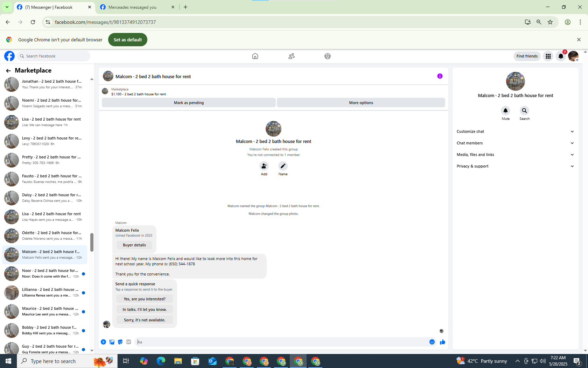This screenshot has height=368, width=588.
Task: Choose a sticker in composer
Action: 120,342
